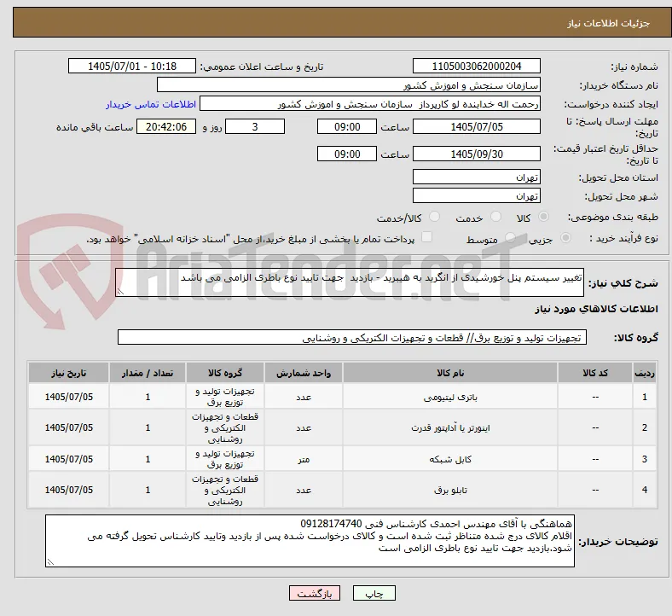Click the request creator name field
The height and width of the screenshot is (616, 672).
pyautogui.click(x=370, y=104)
